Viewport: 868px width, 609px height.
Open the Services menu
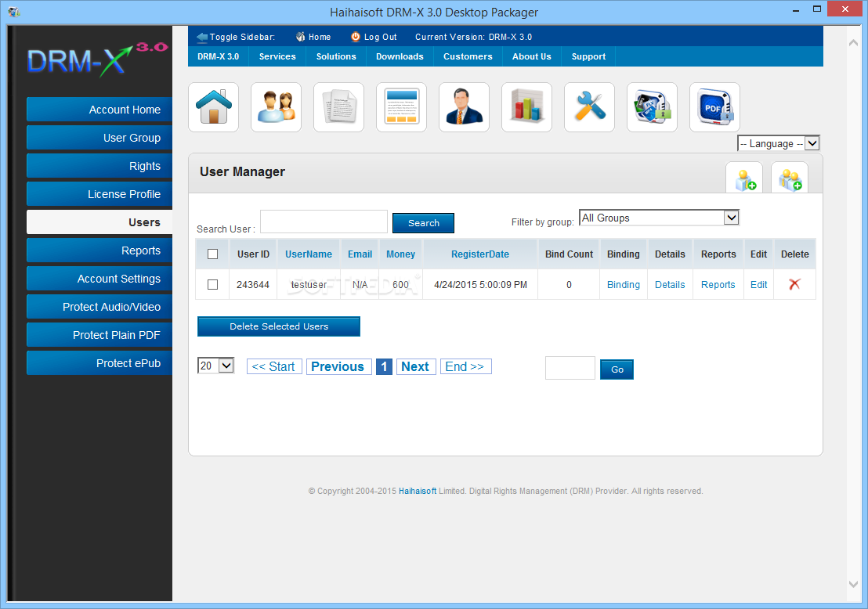277,56
